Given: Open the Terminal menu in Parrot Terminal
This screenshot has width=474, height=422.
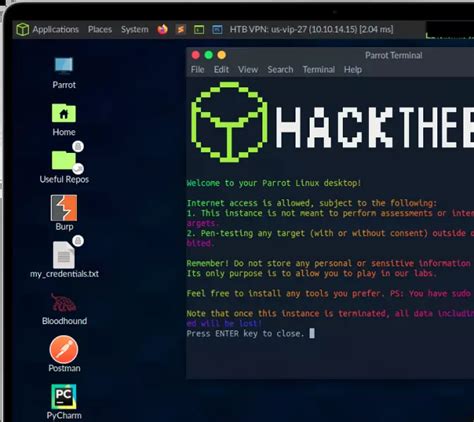Looking at the screenshot, I should 319,70.
